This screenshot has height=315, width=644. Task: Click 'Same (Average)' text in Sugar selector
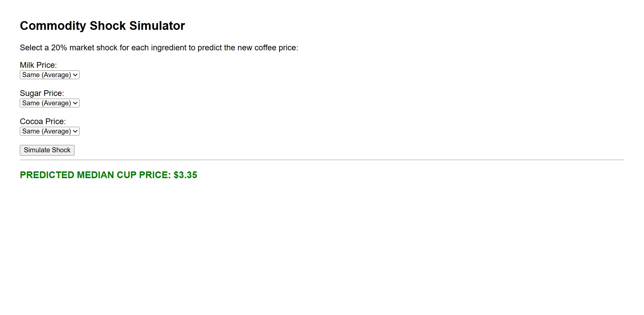click(46, 103)
